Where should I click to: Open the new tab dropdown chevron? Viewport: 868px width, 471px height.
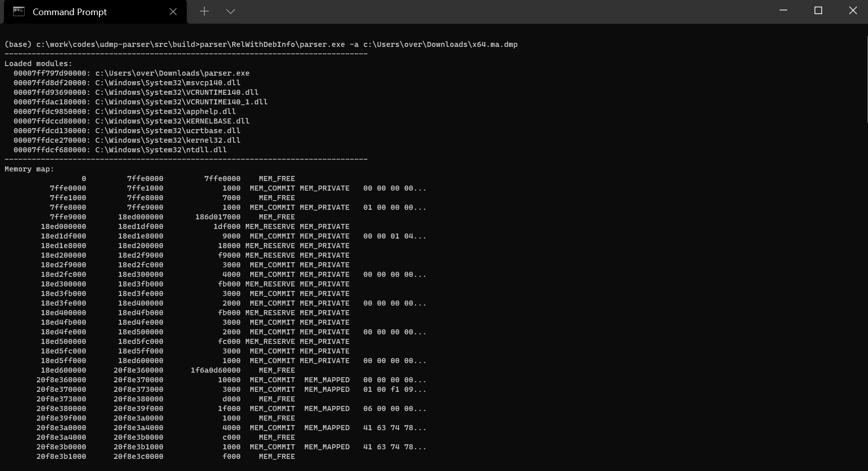(x=230, y=11)
